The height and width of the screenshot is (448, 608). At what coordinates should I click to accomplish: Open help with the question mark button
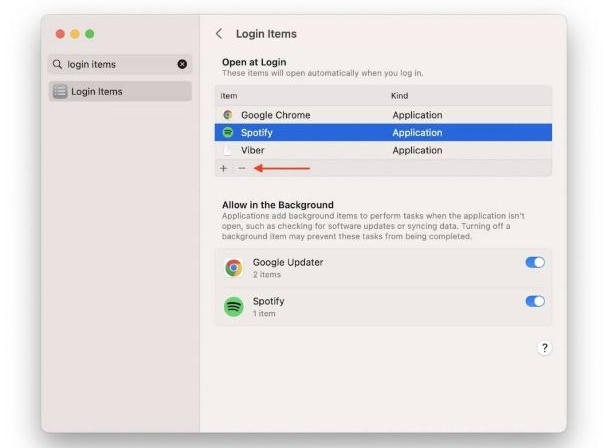click(x=544, y=347)
